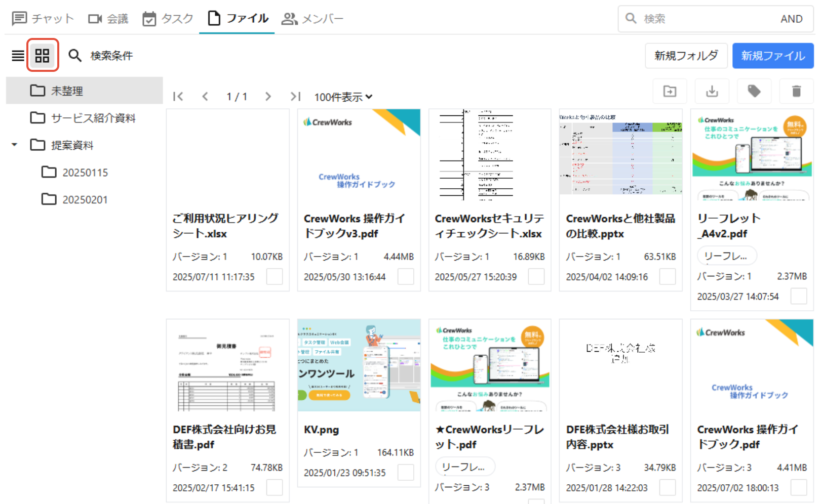This screenshot has width=820, height=504.
Task: Check DEF株式会社向けお見積書.pdf checkbox
Action: (275, 487)
